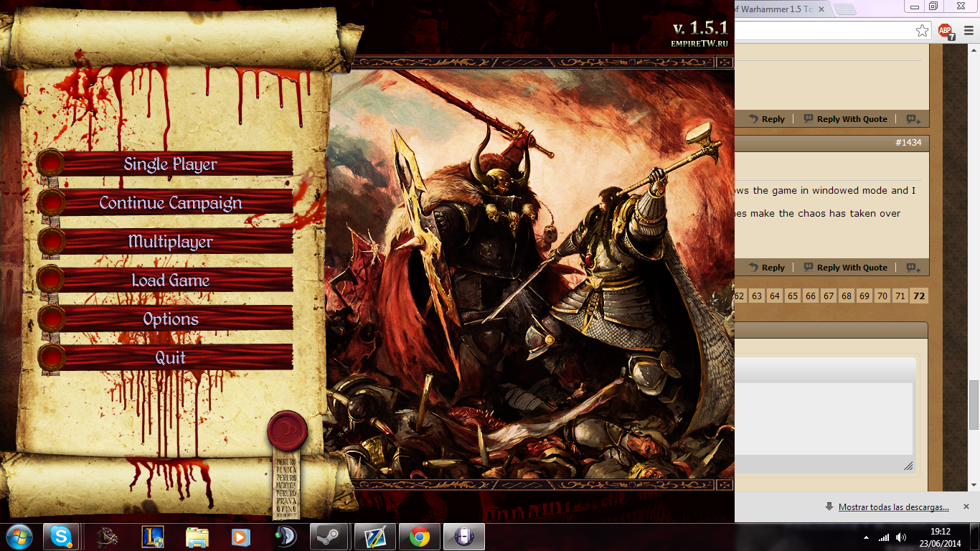
Task: Click 'Mostrar todas las descargas' link
Action: (894, 507)
